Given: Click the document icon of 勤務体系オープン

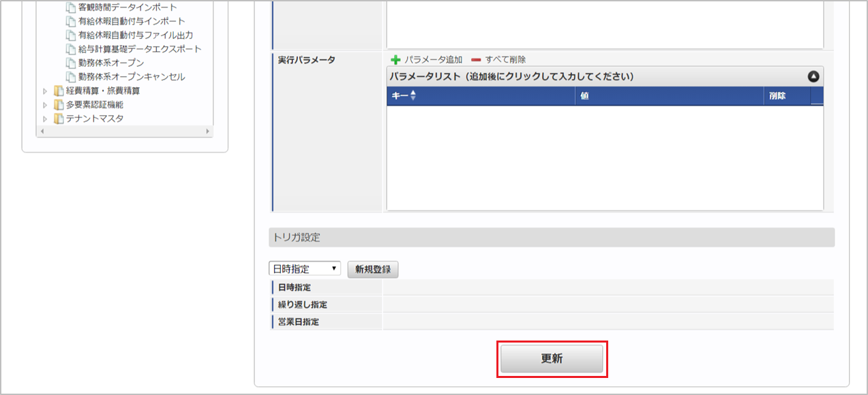Looking at the screenshot, I should [x=71, y=63].
